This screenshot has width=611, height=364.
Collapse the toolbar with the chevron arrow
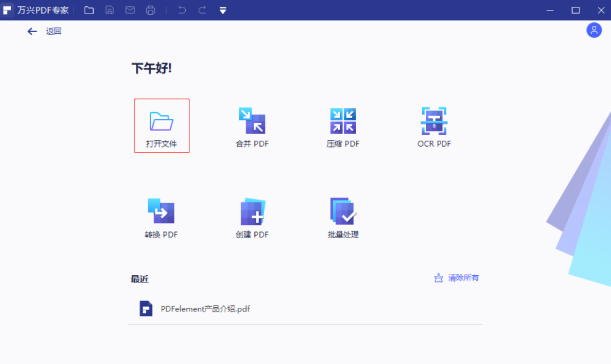point(222,10)
